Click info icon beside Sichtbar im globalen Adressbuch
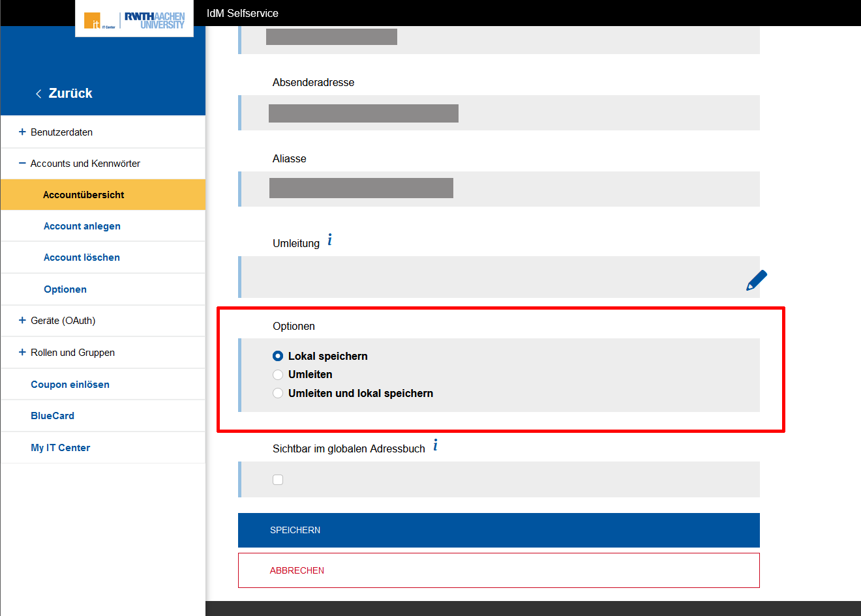861x616 pixels. pos(435,446)
